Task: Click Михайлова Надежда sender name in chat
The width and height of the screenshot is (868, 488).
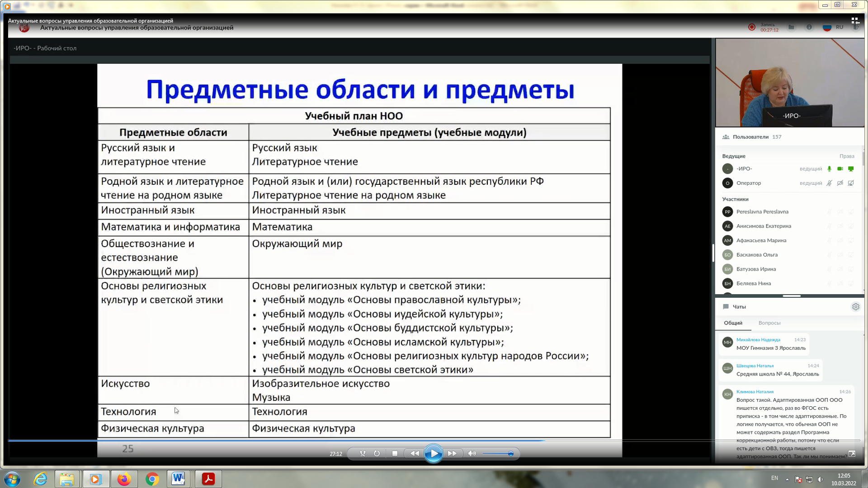Action: pyautogui.click(x=758, y=340)
